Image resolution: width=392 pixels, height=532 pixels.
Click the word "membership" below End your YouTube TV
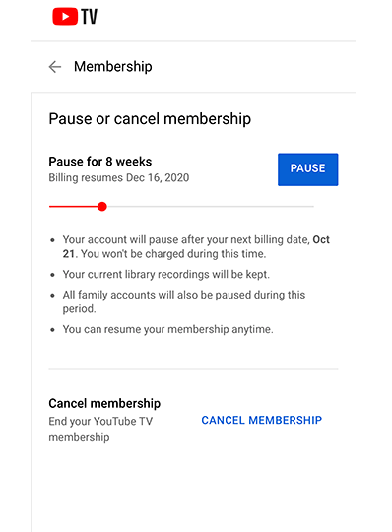click(x=79, y=437)
